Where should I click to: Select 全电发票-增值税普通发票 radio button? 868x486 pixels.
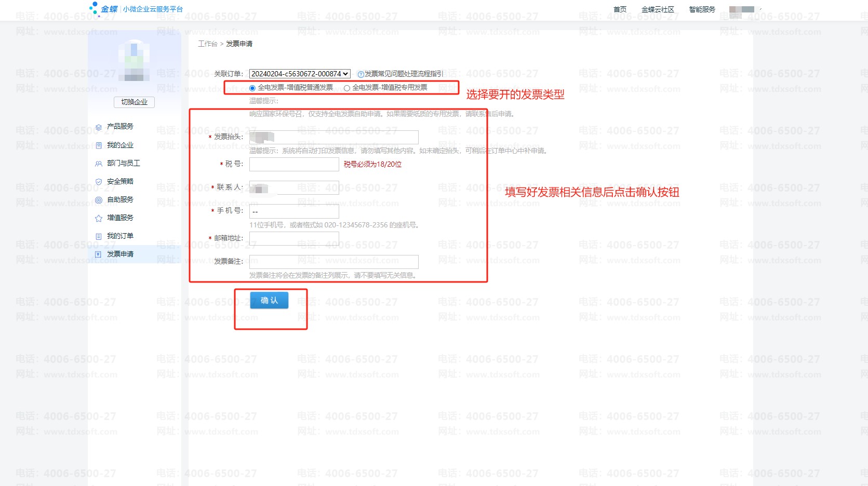252,88
